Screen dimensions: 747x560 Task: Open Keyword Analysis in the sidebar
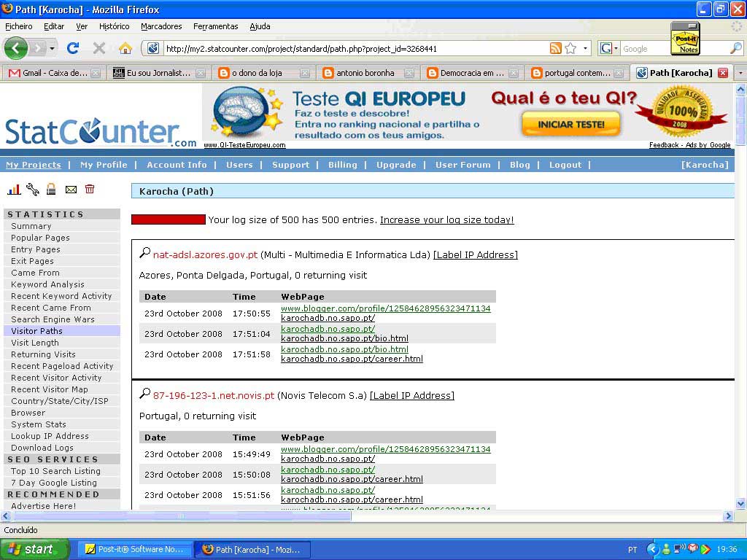click(x=47, y=284)
